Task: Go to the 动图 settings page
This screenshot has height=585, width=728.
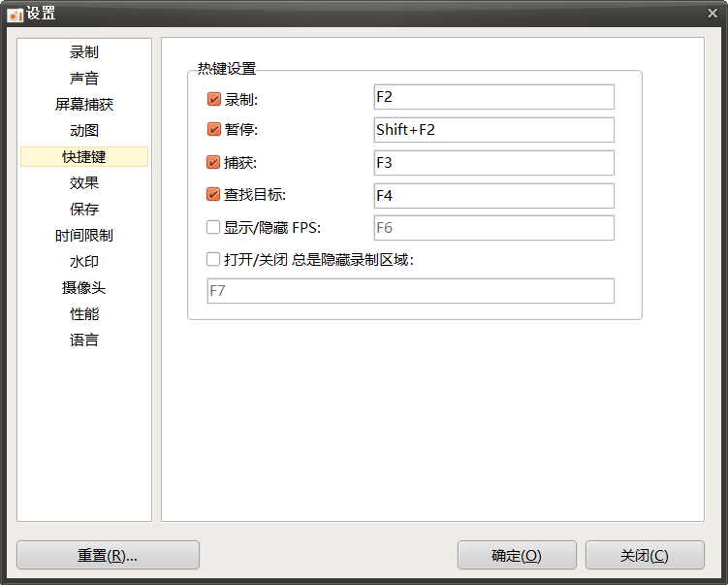Action: click(84, 131)
